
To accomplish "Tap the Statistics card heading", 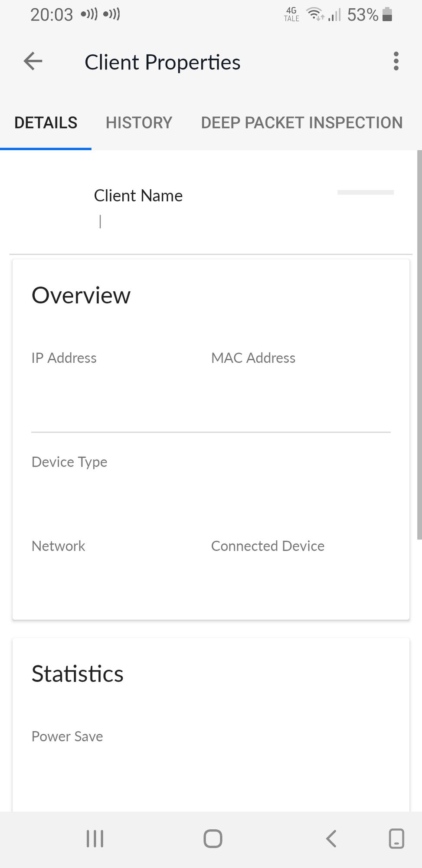I will pos(78,674).
